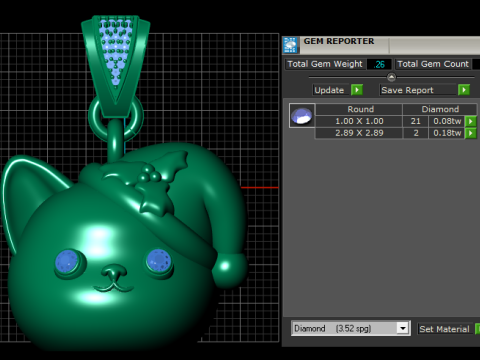Viewport: 480px width, 360px height.
Task: Click the green arrow on the 0.18tw row
Action: coord(471,133)
